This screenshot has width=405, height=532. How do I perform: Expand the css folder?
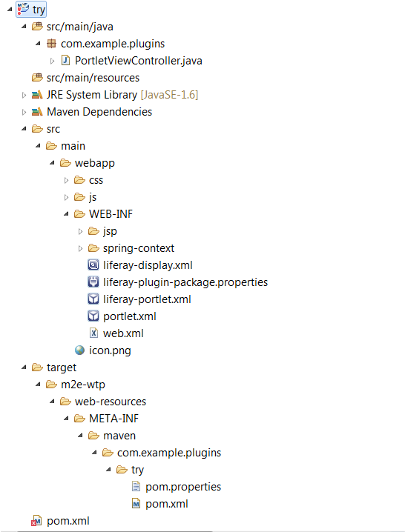66,180
